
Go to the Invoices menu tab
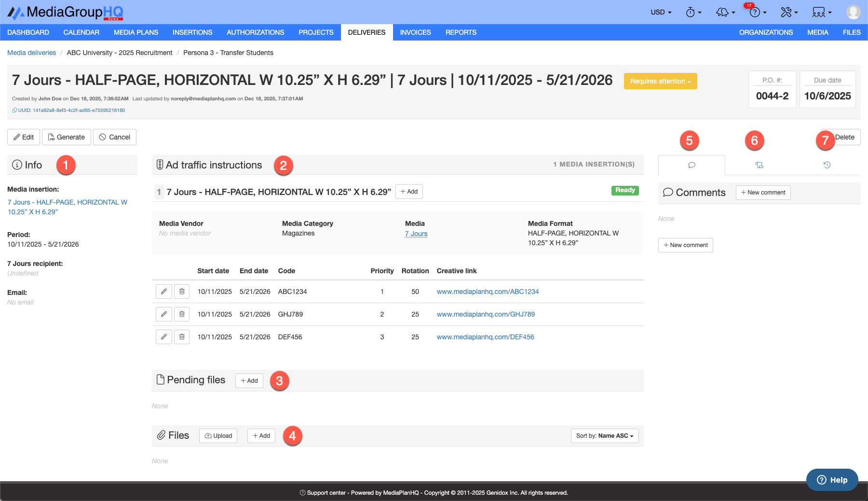click(415, 32)
